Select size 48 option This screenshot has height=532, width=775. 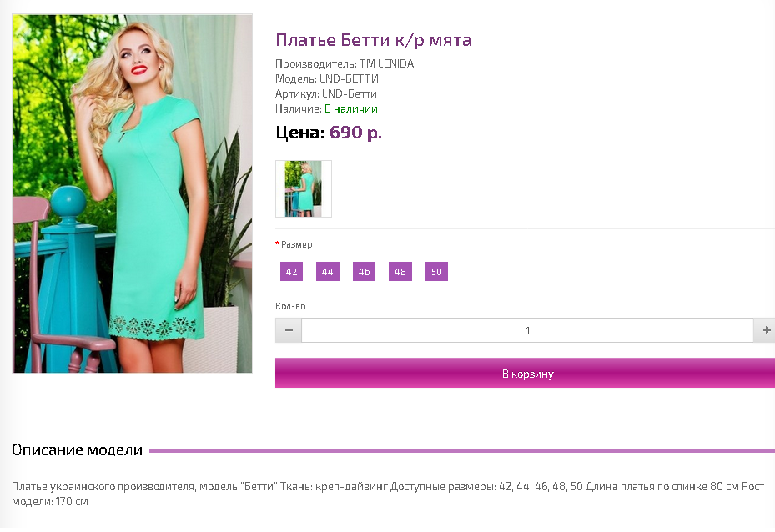coord(400,272)
